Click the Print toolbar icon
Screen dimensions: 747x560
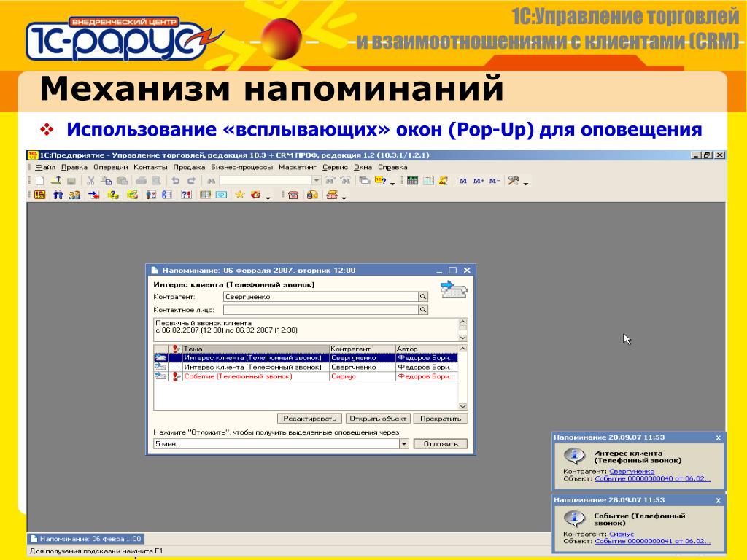click(x=141, y=181)
